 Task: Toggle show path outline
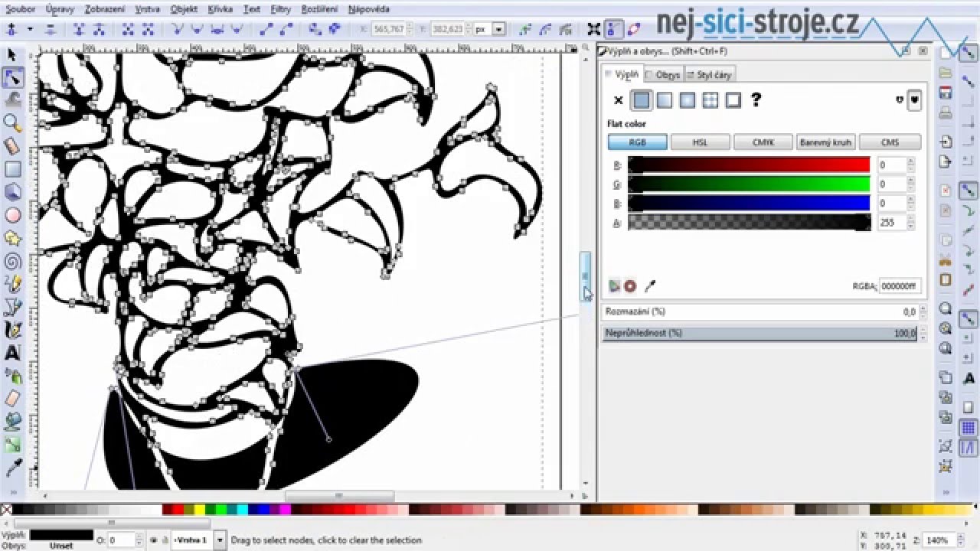[634, 29]
